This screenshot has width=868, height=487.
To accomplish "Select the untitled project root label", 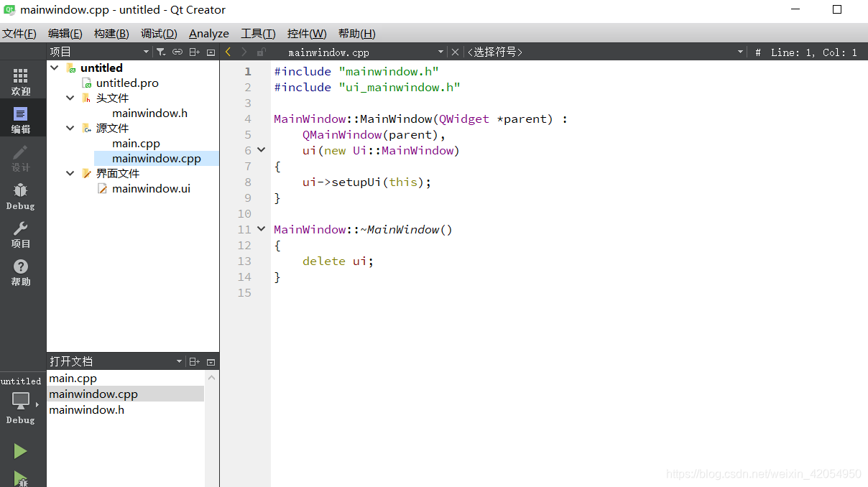I will click(101, 68).
